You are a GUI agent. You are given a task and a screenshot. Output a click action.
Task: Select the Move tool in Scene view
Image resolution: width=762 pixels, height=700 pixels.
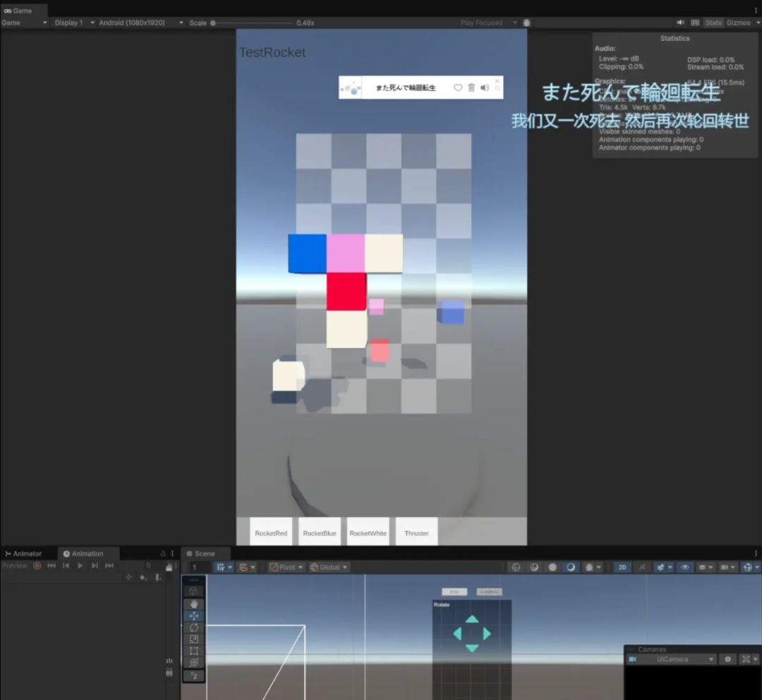194,616
